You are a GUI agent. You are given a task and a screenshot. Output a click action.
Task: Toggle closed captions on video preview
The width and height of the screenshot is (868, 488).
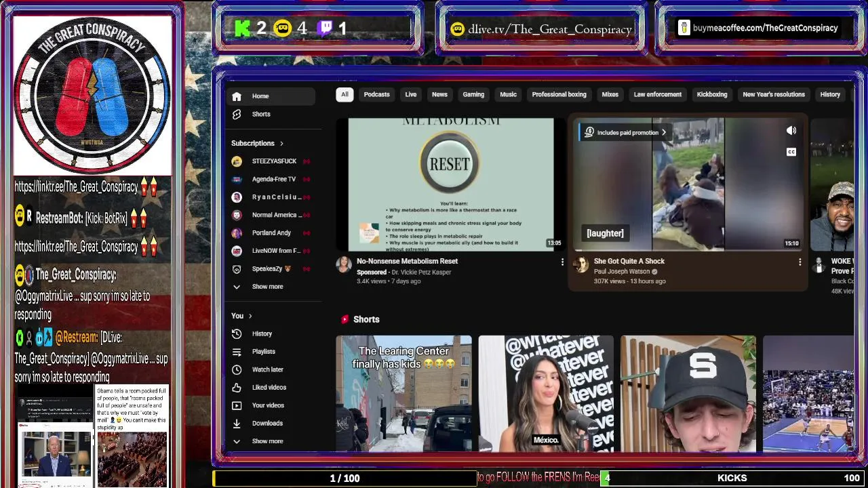point(791,152)
